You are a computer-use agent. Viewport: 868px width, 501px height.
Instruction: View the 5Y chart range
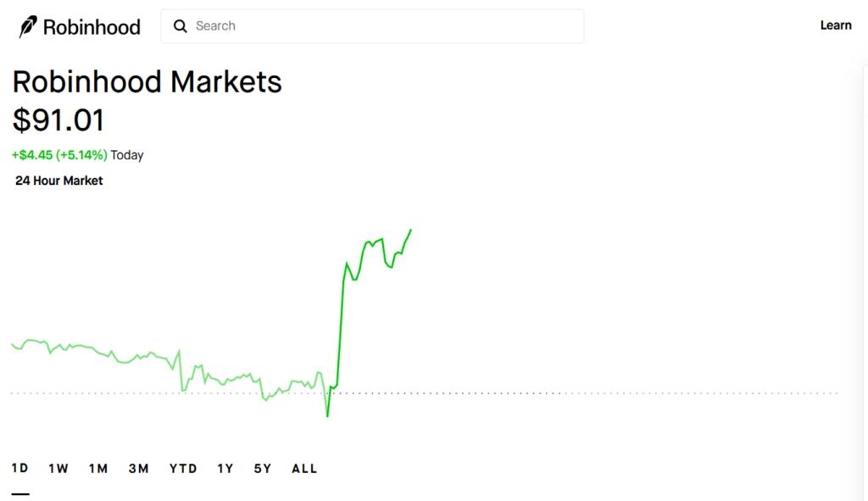click(x=263, y=469)
